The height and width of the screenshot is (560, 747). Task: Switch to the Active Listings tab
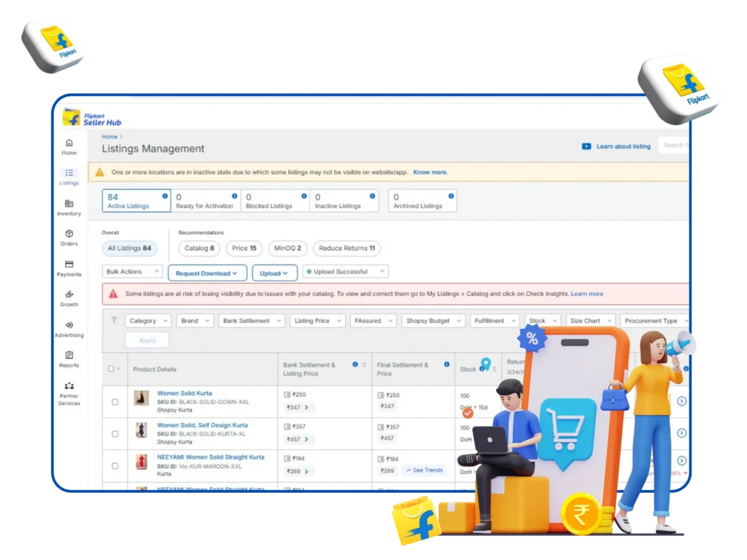(x=136, y=201)
